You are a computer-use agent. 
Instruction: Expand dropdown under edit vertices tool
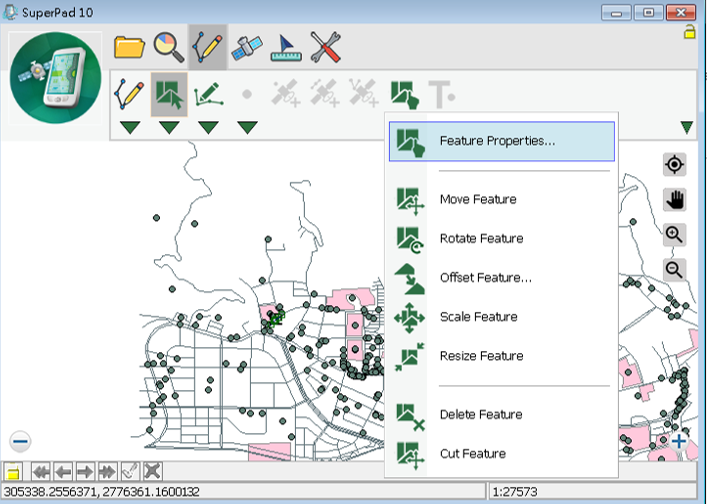coord(208,128)
